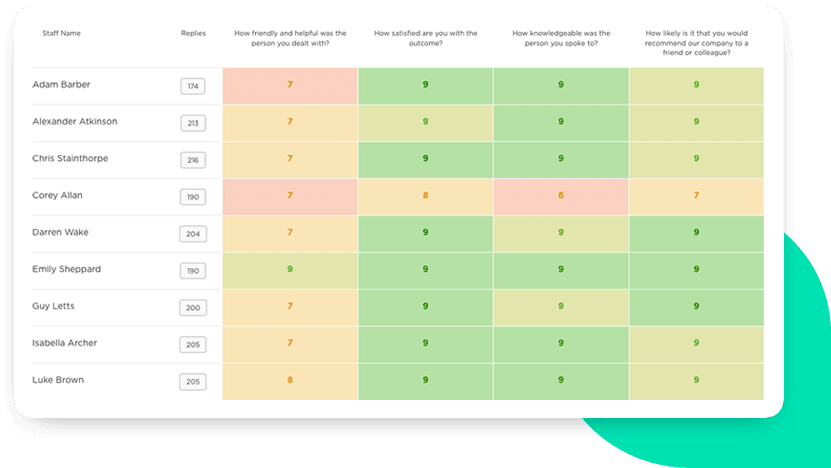Select Corey Allan's knowledgeable score of 6
This screenshot has height=468, width=831.
tap(560, 196)
